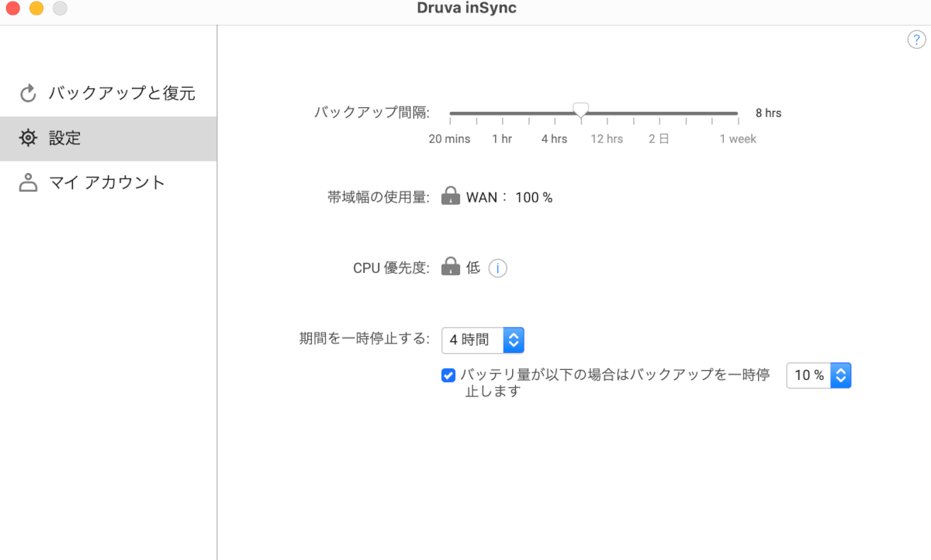Open バックアップと復元 in sidebar
Viewport: 931px width, 560px height.
point(121,94)
